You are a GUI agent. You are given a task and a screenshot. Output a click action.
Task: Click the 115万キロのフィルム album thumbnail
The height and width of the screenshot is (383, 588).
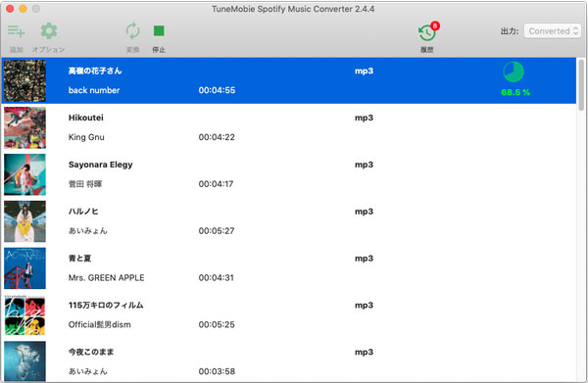coord(24,314)
